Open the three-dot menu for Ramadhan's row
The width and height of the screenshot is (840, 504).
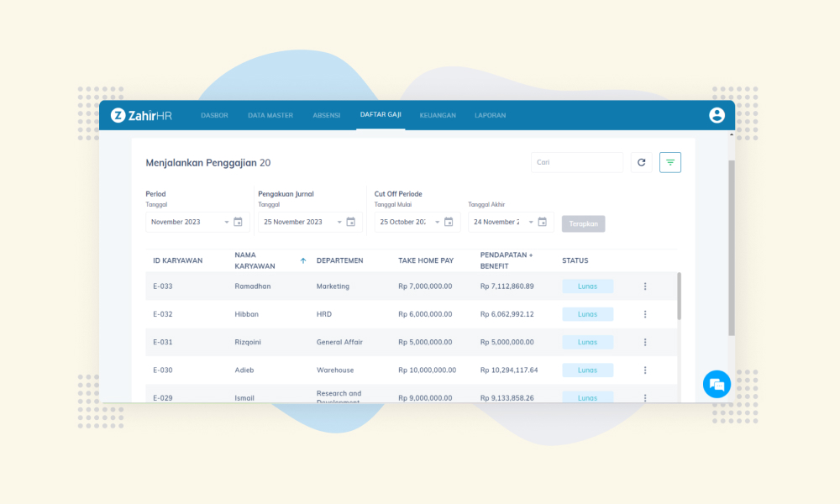coord(645,286)
